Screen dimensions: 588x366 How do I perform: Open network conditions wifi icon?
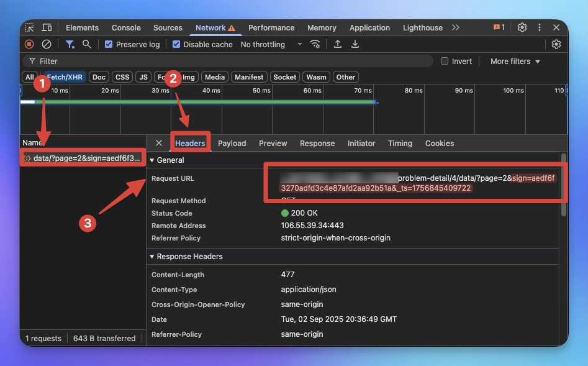pyautogui.click(x=315, y=44)
